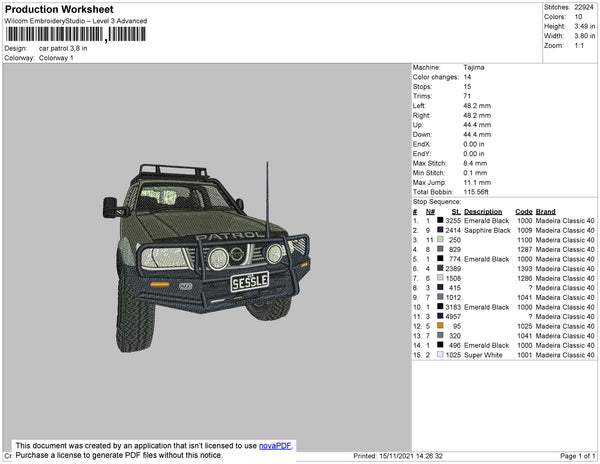This screenshot has height=464, width=600.
Task: Select Emerald Black in the 496-stitch row
Action: pos(486,345)
